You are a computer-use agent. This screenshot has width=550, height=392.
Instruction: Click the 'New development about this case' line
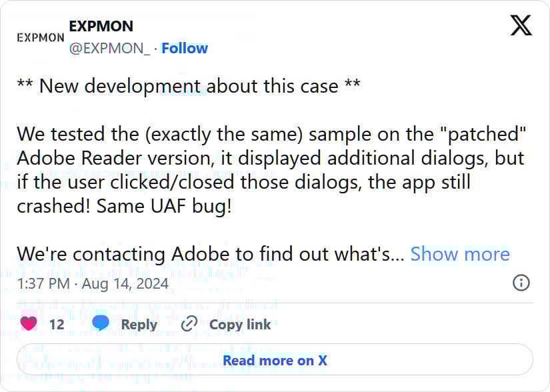(189, 86)
